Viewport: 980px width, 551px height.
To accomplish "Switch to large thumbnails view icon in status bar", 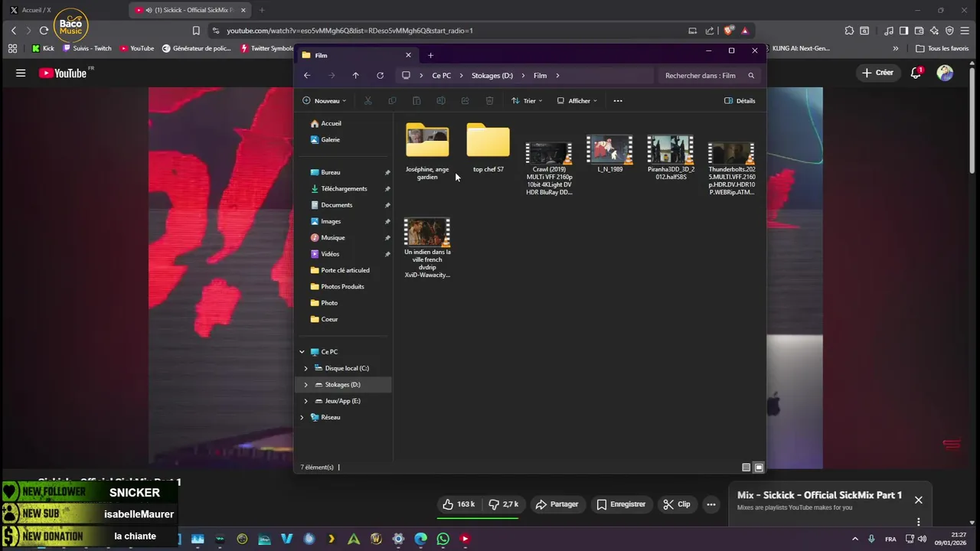I will [x=759, y=467].
